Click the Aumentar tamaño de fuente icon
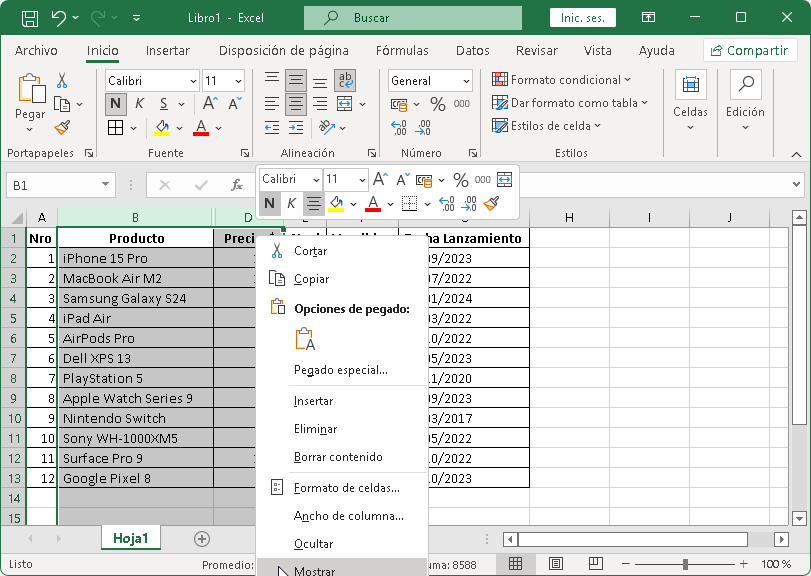 coord(208,100)
